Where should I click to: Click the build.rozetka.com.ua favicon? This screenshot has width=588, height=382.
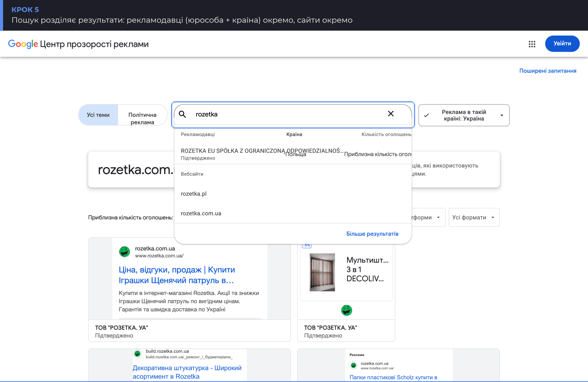point(137,354)
